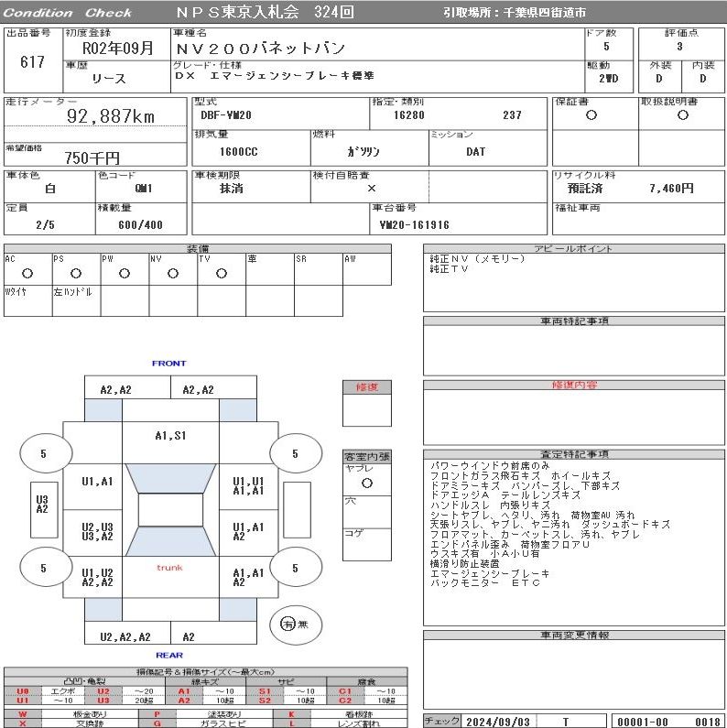Select the first registration date R02年09月
Screen dimensions: 727x728
click(x=117, y=49)
